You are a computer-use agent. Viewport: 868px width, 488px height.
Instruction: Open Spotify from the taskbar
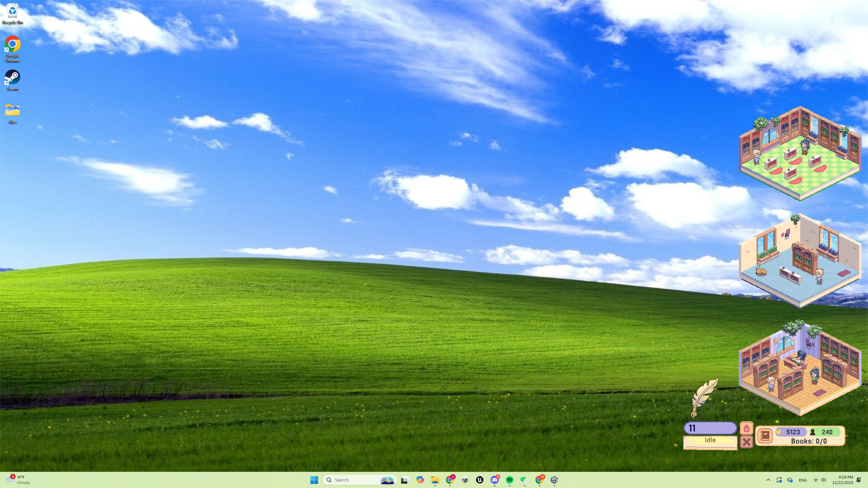tap(509, 480)
